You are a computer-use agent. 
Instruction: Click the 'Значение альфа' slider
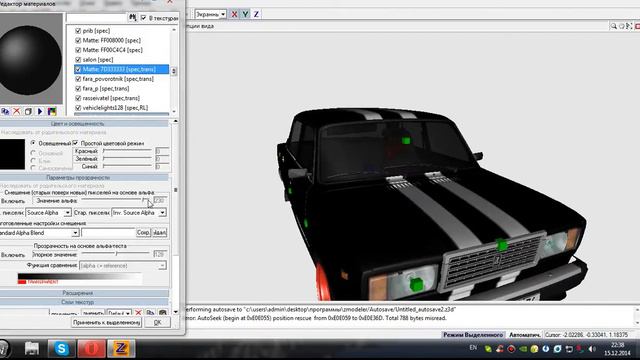click(116, 200)
